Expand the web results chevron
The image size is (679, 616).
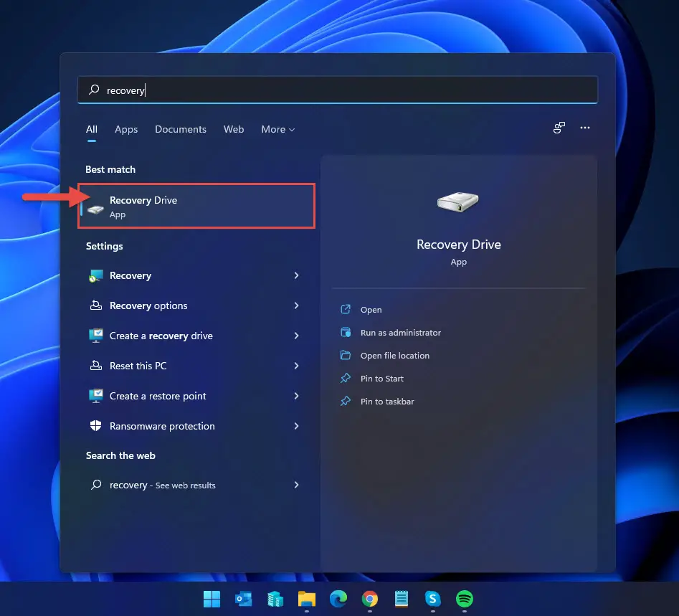296,485
